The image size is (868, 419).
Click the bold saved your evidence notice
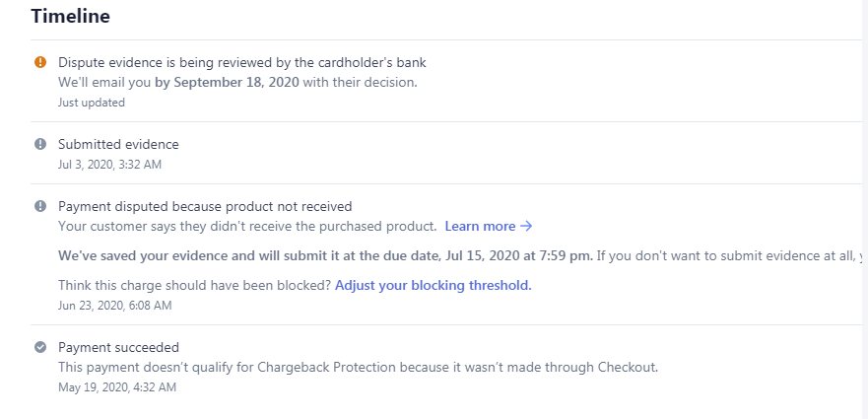point(325,255)
